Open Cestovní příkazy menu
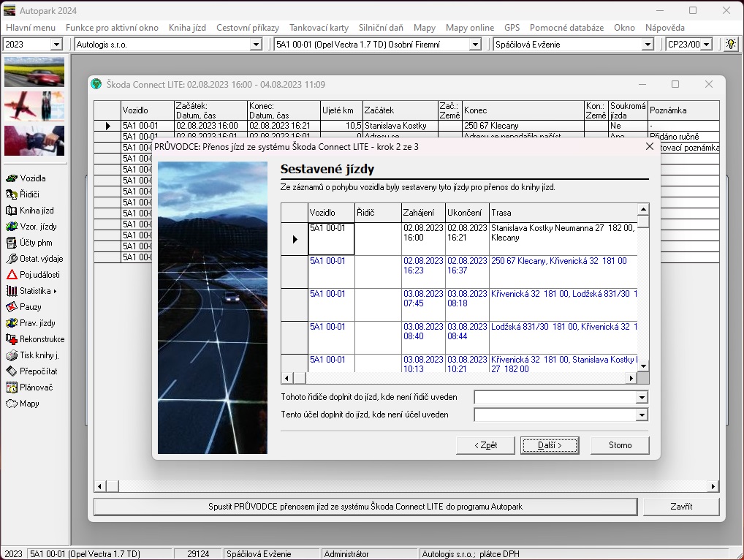This screenshot has height=560, width=744. pyautogui.click(x=248, y=28)
